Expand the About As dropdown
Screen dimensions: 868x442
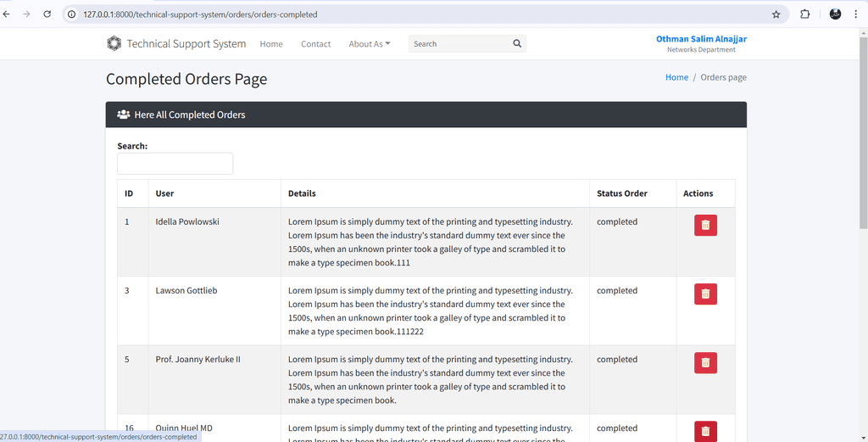(370, 44)
